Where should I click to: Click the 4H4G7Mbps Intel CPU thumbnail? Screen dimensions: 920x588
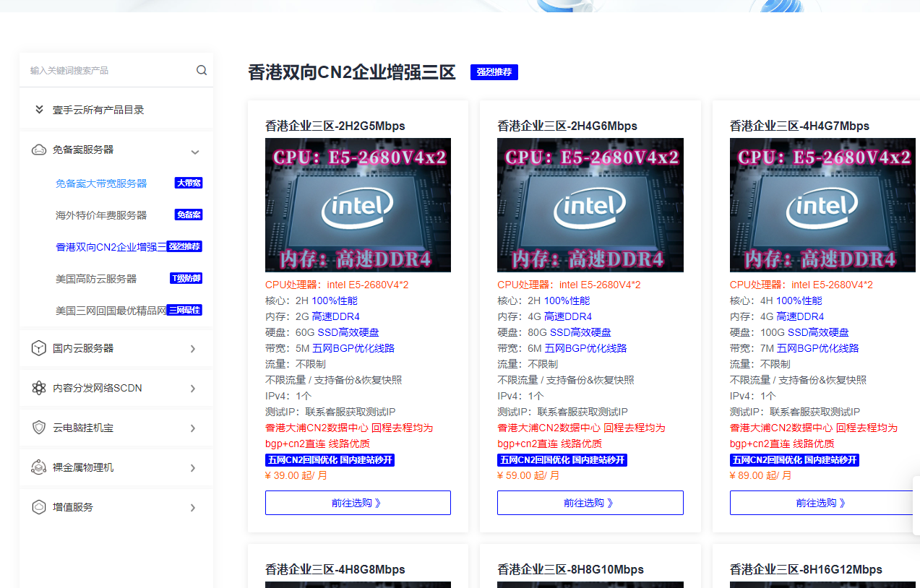pos(822,205)
